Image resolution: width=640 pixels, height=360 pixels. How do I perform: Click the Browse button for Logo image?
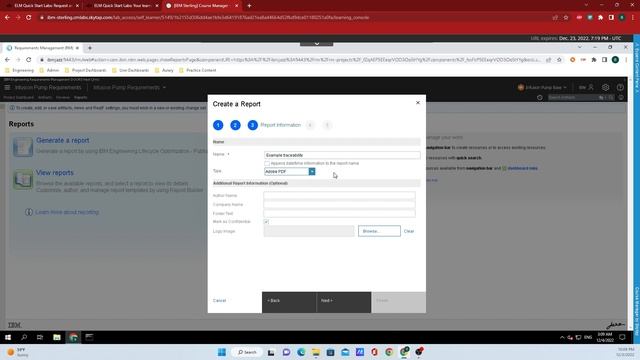click(379, 231)
